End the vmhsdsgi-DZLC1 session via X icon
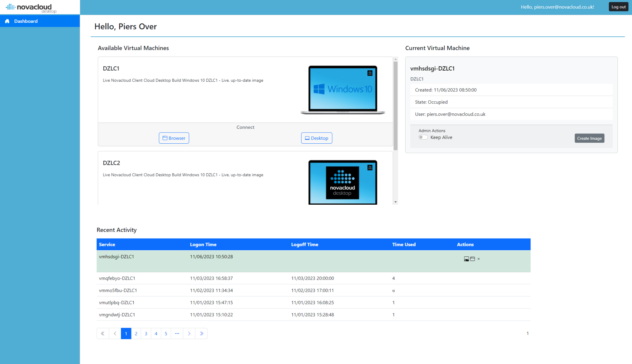Screen dimensions: 632x364 click(478, 259)
